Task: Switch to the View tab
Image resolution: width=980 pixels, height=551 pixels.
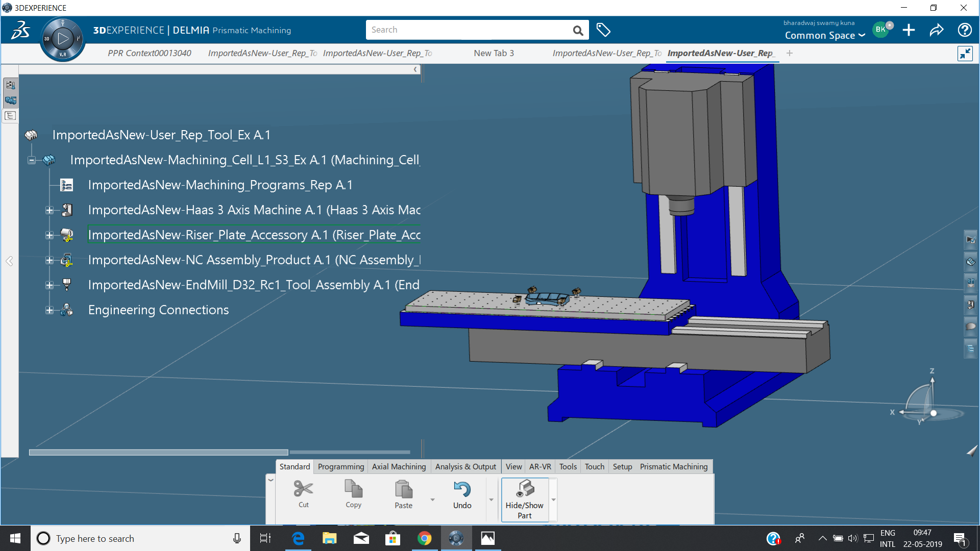Action: click(x=513, y=467)
